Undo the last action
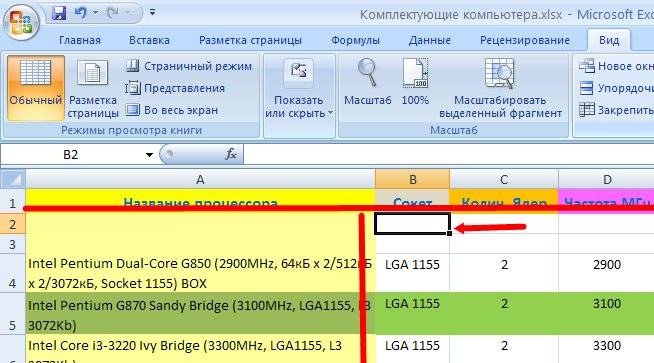Screen dimensions: 654x363 click(80, 13)
